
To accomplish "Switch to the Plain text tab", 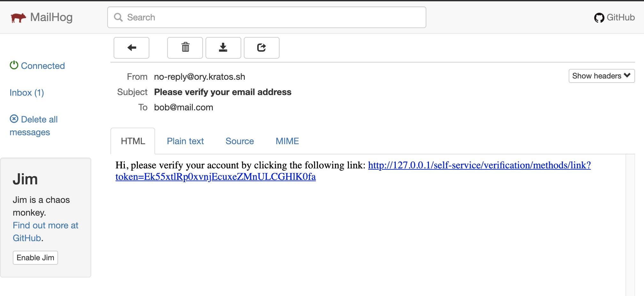I will click(x=185, y=141).
